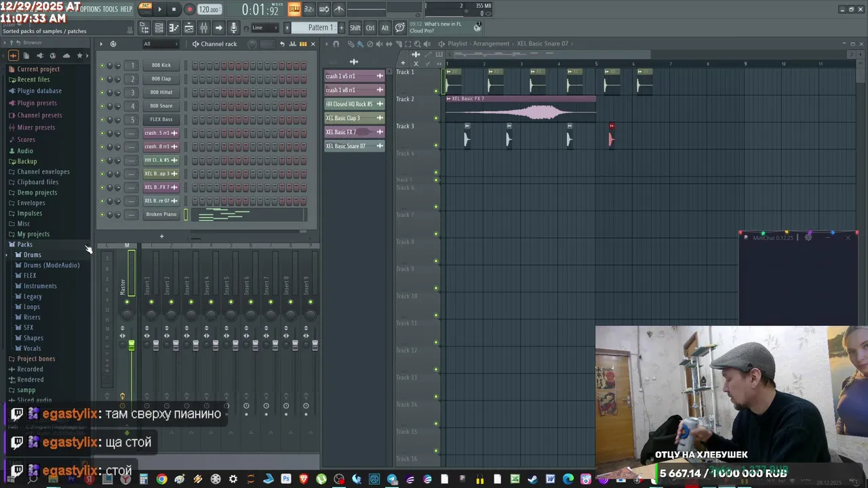Screen dimensions: 868x488
Task: Toggle the metronome icon
Action: tap(339, 9)
